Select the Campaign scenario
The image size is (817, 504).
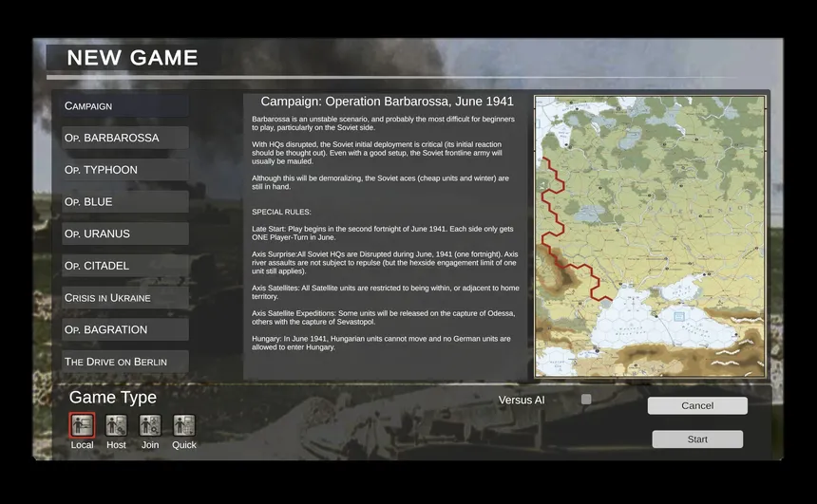pyautogui.click(x=125, y=105)
